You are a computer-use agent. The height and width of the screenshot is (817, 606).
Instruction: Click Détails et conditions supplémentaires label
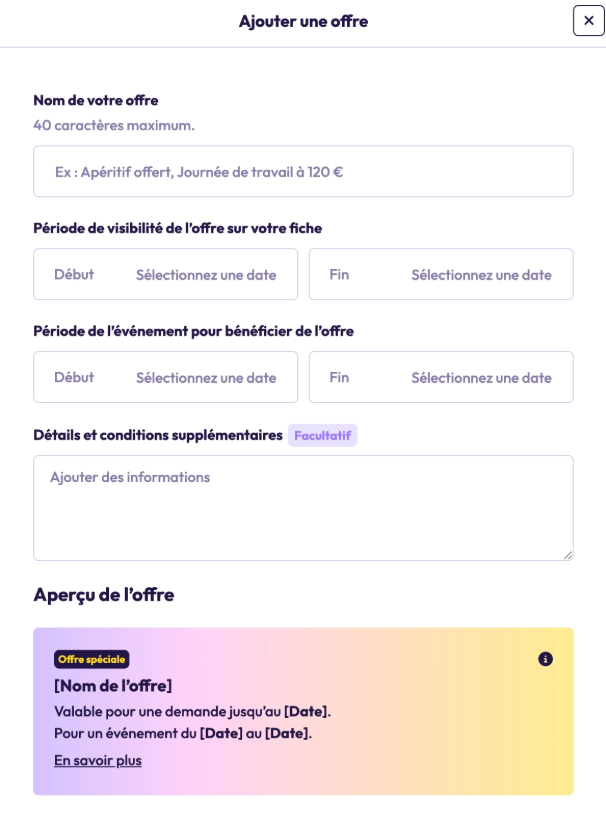tap(158, 435)
